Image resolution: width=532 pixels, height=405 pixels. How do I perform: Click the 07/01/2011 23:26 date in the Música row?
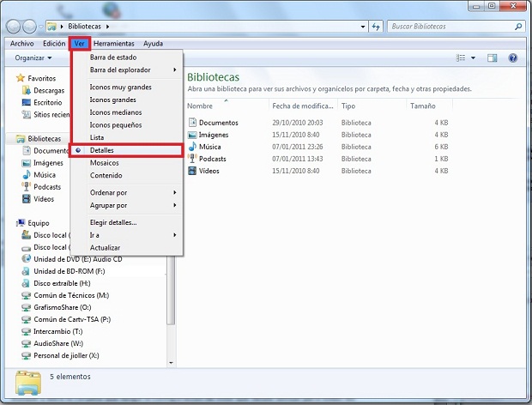(297, 147)
